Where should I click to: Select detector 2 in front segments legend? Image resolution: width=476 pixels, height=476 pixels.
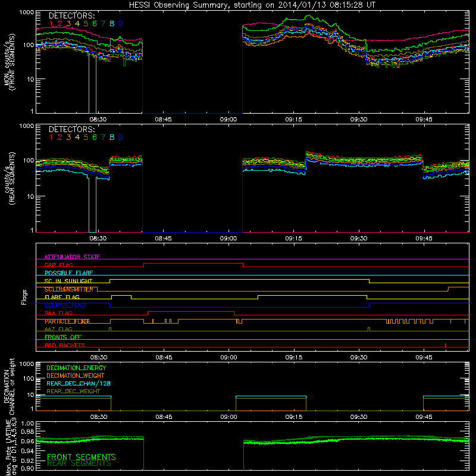point(60,24)
